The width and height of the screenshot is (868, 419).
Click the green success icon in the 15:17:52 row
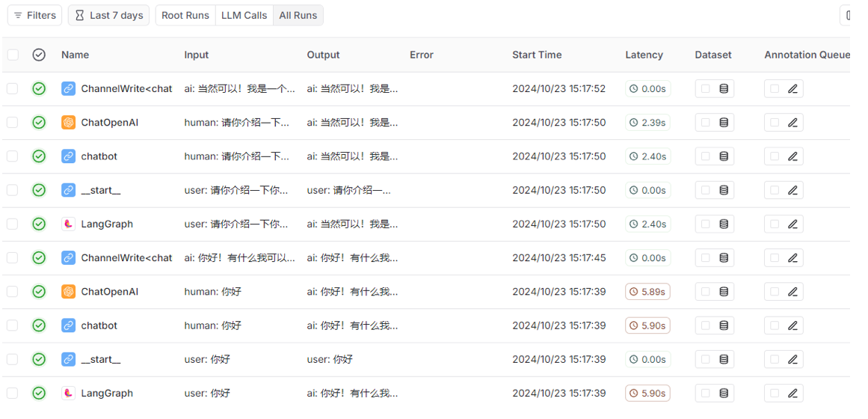point(39,89)
